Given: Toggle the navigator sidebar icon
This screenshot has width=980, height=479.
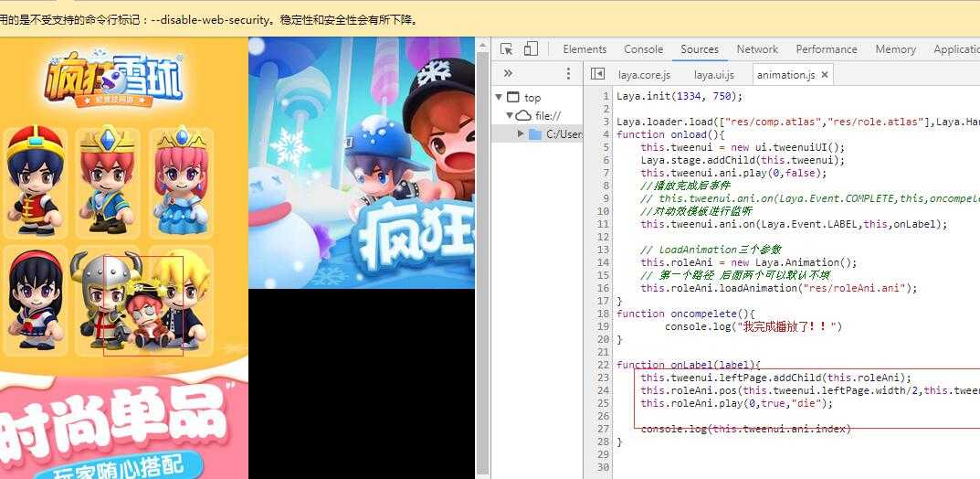Looking at the screenshot, I should pyautogui.click(x=597, y=74).
